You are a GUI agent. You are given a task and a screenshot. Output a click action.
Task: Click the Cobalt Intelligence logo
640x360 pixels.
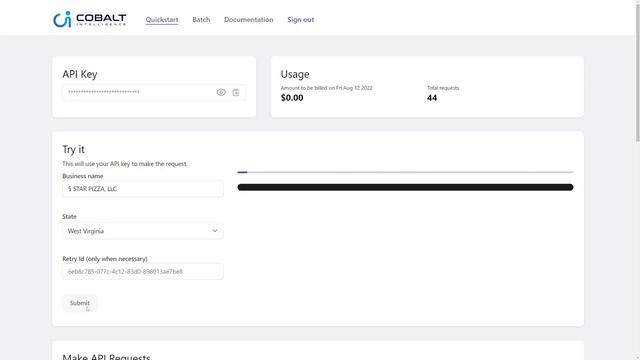(90, 19)
